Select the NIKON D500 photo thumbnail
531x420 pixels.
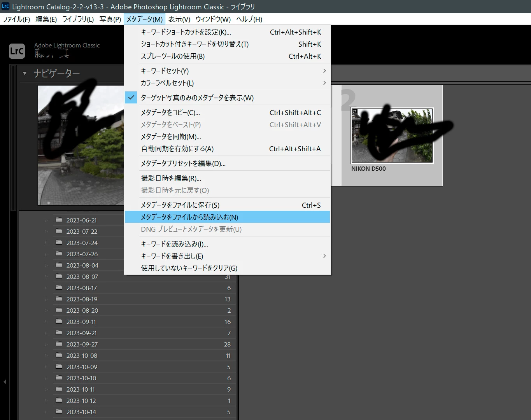coord(392,135)
